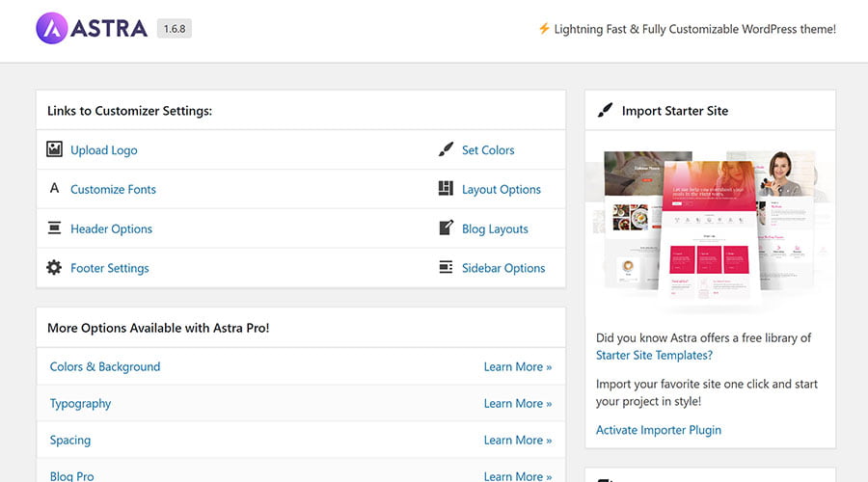
Task: Click the More Options Available with Astra Pro heading
Action: pos(158,328)
